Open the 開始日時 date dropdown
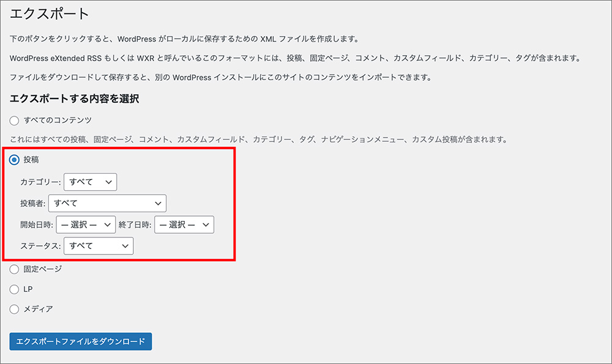 coord(86,225)
